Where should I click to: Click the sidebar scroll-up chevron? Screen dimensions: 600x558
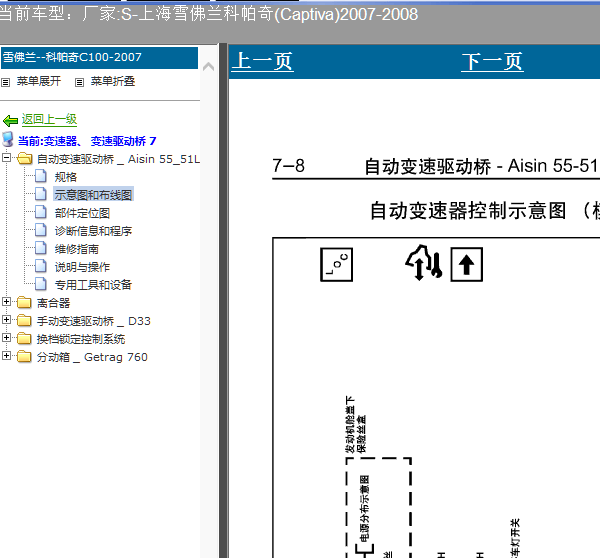tap(209, 67)
